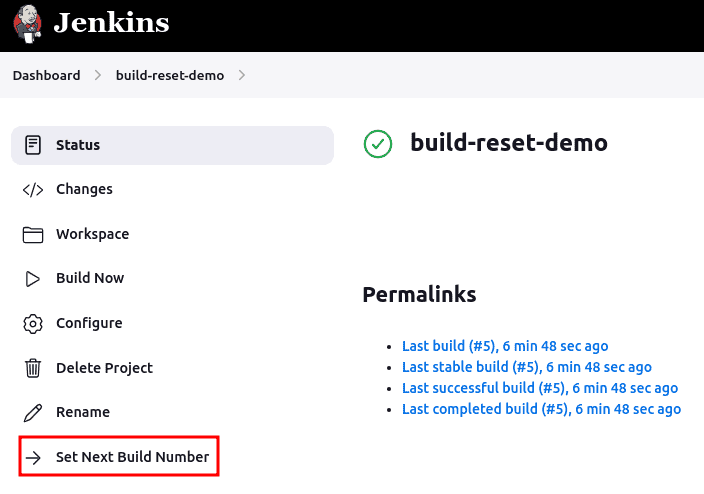
Task: Open Workspace in the sidebar
Action: pos(92,234)
